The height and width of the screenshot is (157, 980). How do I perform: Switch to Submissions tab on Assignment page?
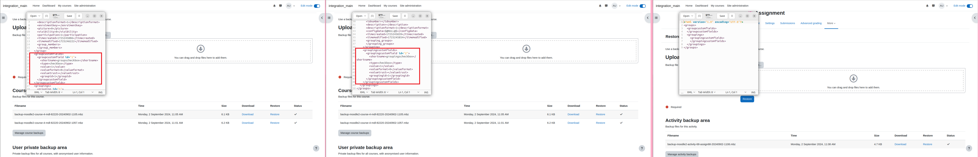(x=788, y=23)
